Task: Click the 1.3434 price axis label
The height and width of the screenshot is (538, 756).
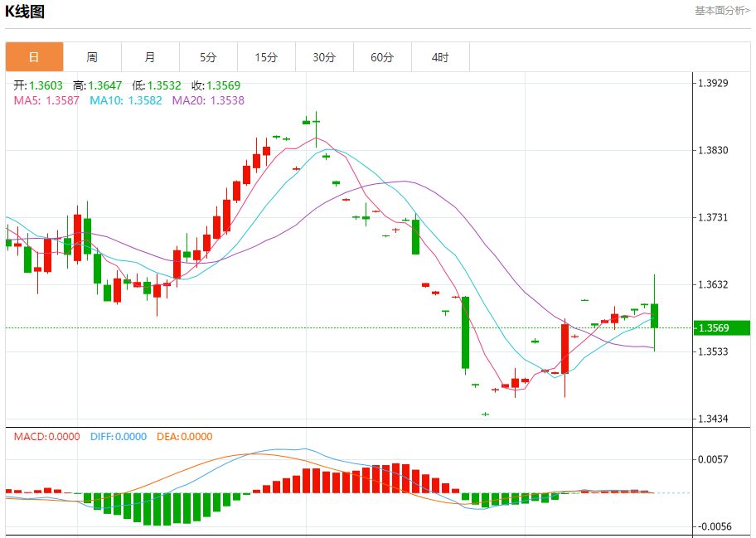Action: (x=713, y=419)
